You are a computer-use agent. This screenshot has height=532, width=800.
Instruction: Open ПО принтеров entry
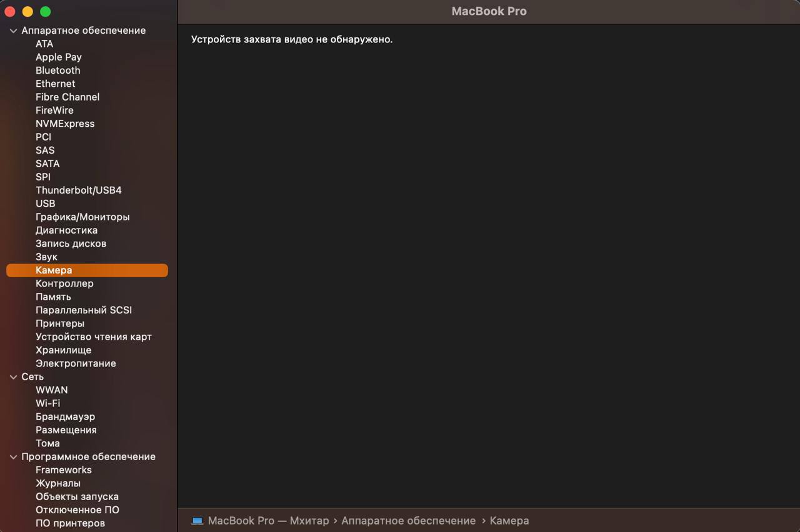click(70, 523)
